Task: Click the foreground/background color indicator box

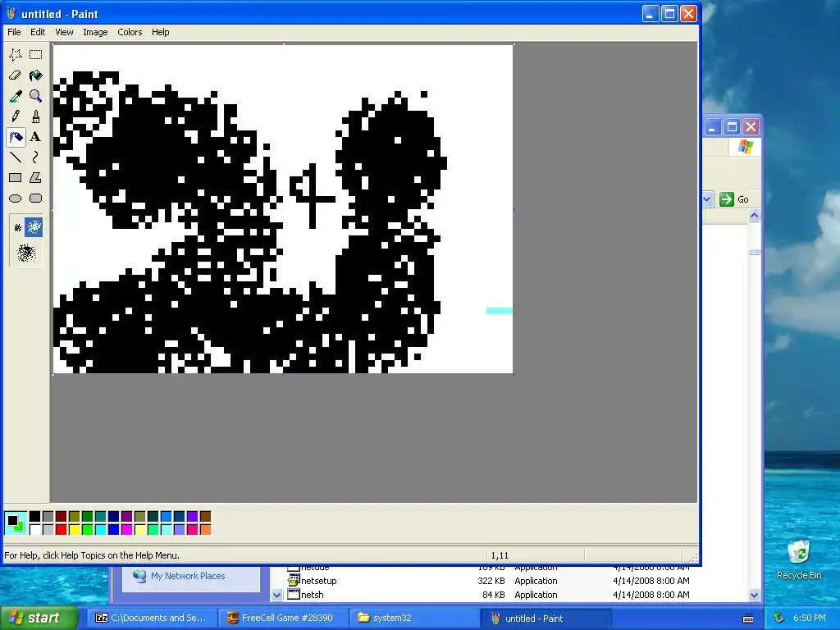Action: pyautogui.click(x=16, y=523)
